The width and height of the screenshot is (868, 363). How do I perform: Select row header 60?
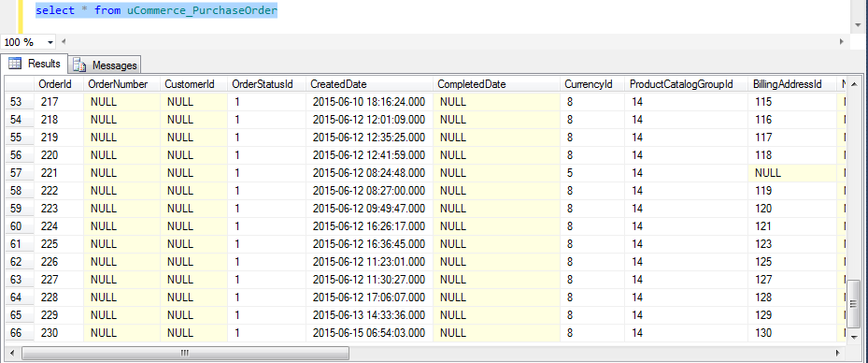[20, 226]
